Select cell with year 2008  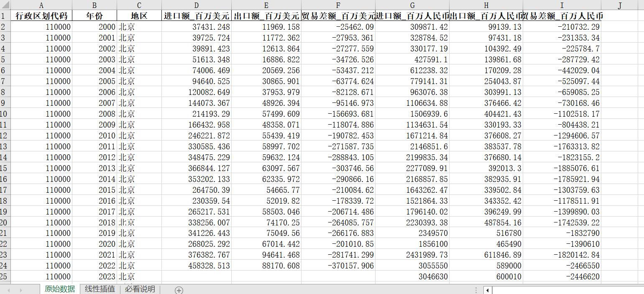tap(95, 114)
